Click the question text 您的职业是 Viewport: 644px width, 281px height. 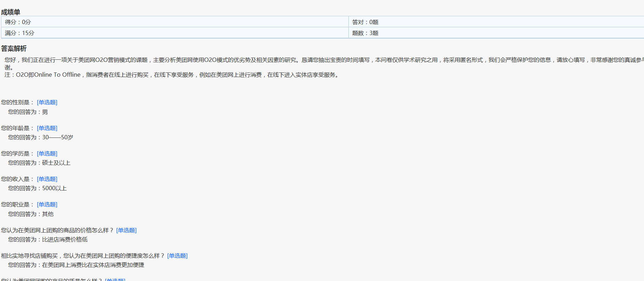18,204
